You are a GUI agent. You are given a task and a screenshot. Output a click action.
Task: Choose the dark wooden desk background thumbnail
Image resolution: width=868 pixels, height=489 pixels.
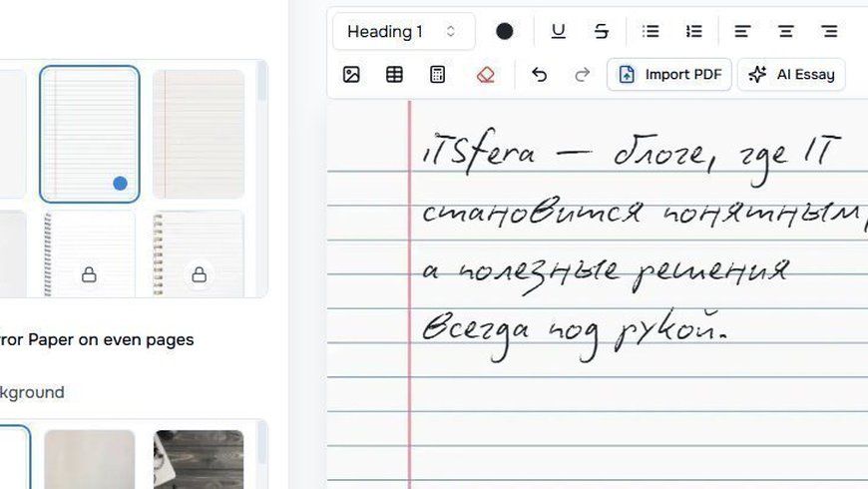tap(199, 459)
